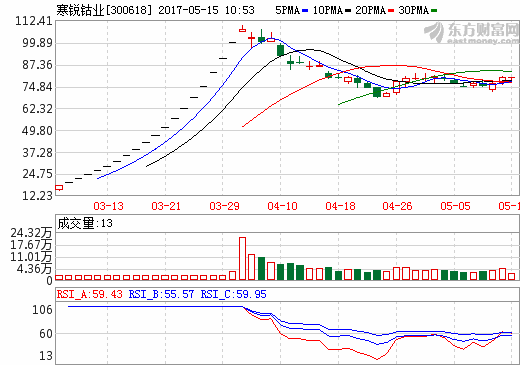Click the date label 03-21

166,206
